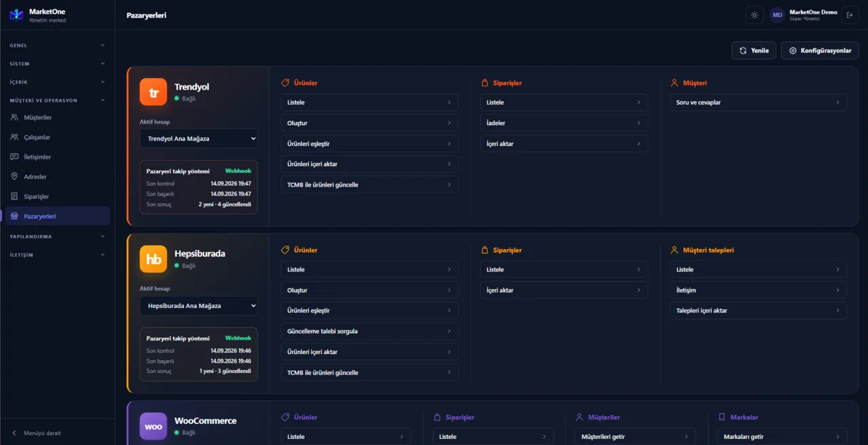Open Çalışanlar in the sidebar
The height and width of the screenshot is (445, 868).
coord(58,137)
